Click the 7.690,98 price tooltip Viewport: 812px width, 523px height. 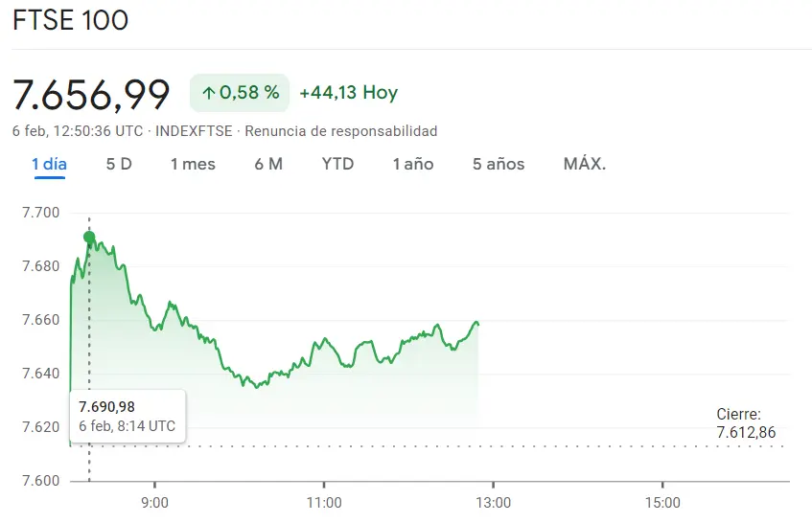pyautogui.click(x=128, y=417)
